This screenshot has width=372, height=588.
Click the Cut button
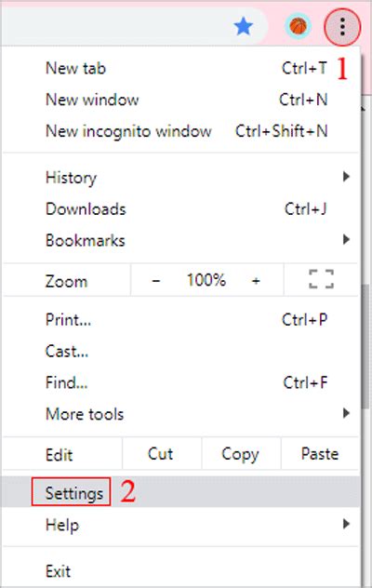162,454
